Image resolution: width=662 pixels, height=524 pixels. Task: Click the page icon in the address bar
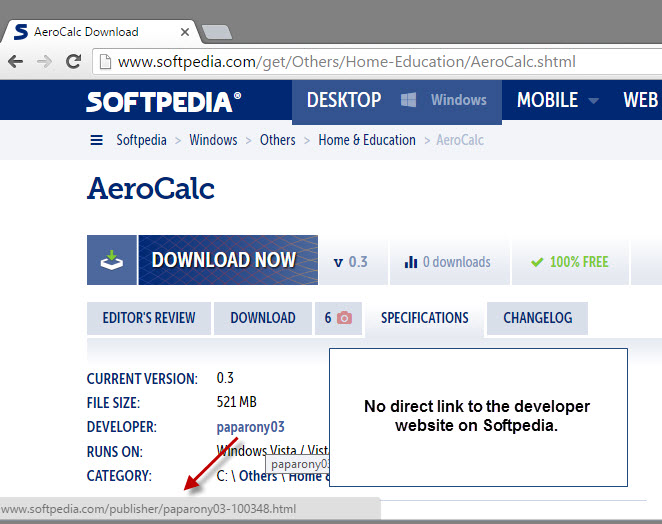pos(105,62)
